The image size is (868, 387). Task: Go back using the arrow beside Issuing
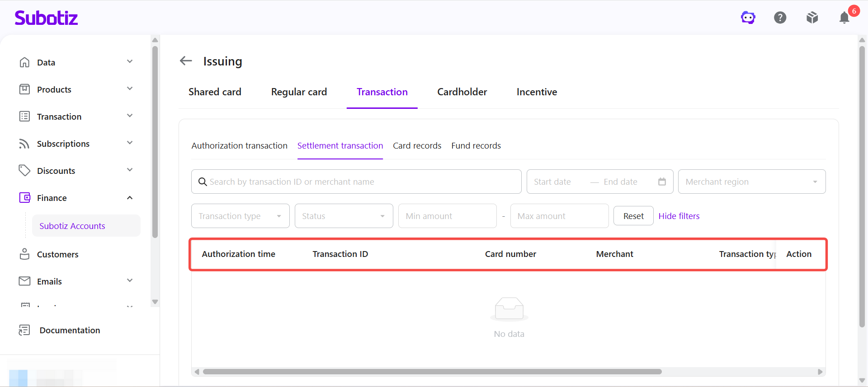click(186, 61)
